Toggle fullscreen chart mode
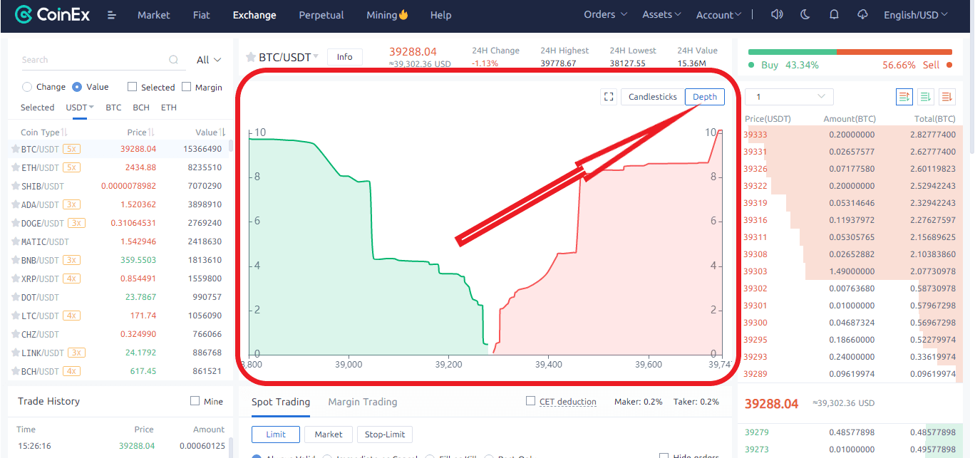This screenshot has height=458, width=980. 609,97
